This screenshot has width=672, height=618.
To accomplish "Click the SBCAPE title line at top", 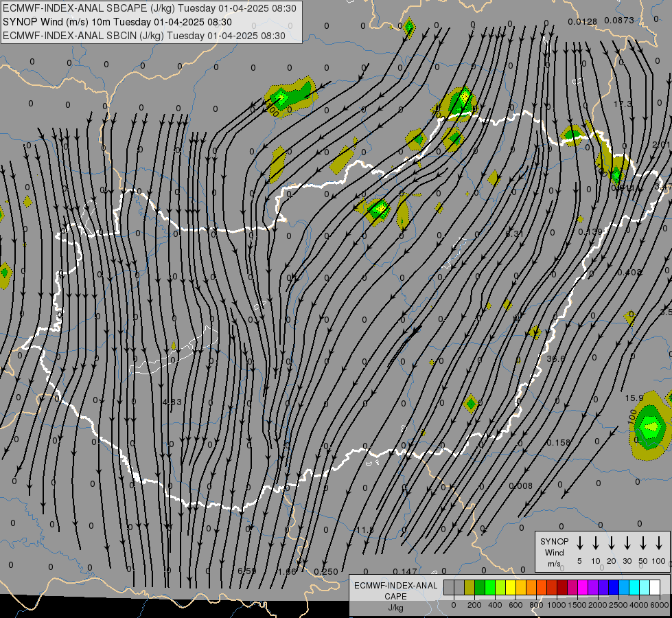I will [x=150, y=8].
